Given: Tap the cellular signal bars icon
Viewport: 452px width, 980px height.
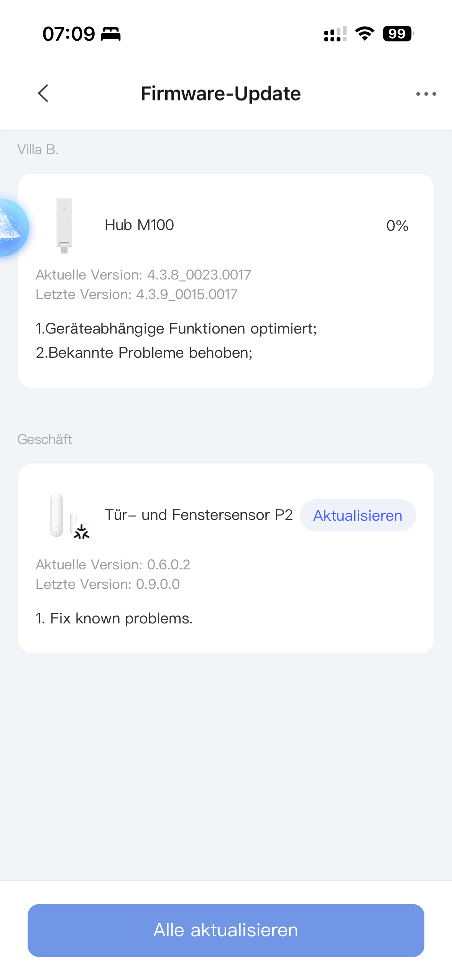Looking at the screenshot, I should click(335, 34).
